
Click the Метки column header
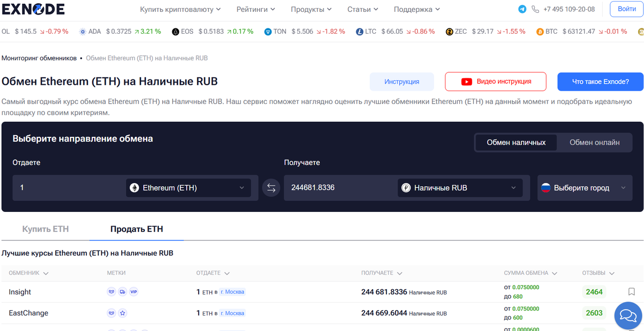click(116, 273)
